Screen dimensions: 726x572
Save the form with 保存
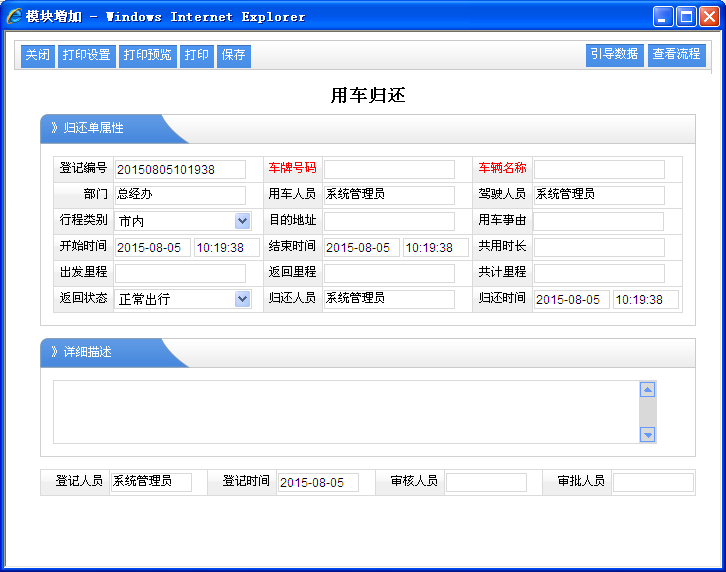[233, 56]
